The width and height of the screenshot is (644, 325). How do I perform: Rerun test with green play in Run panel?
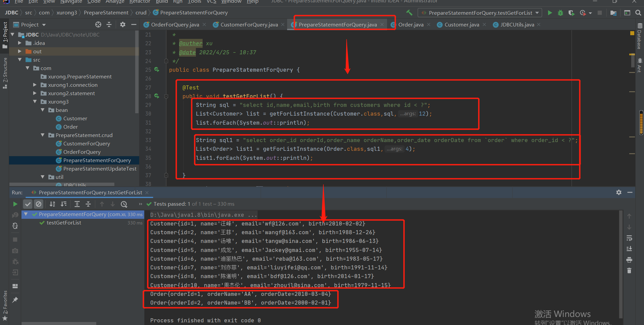[15, 204]
